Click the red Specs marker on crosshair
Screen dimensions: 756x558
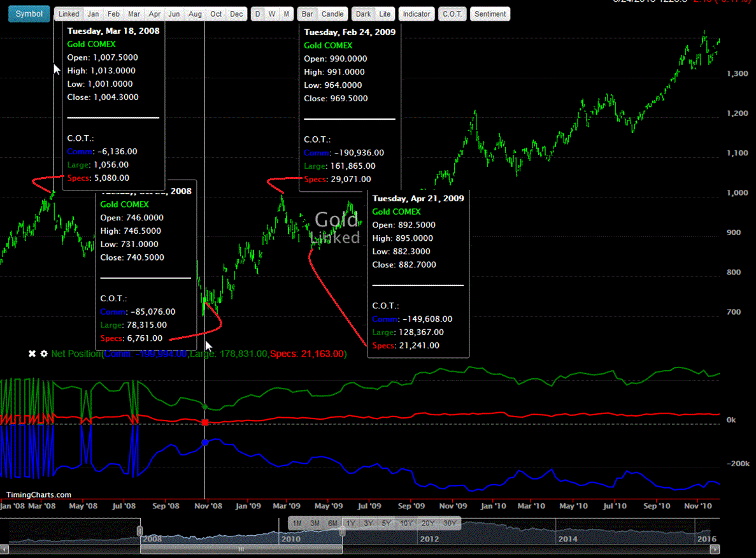[x=205, y=422]
